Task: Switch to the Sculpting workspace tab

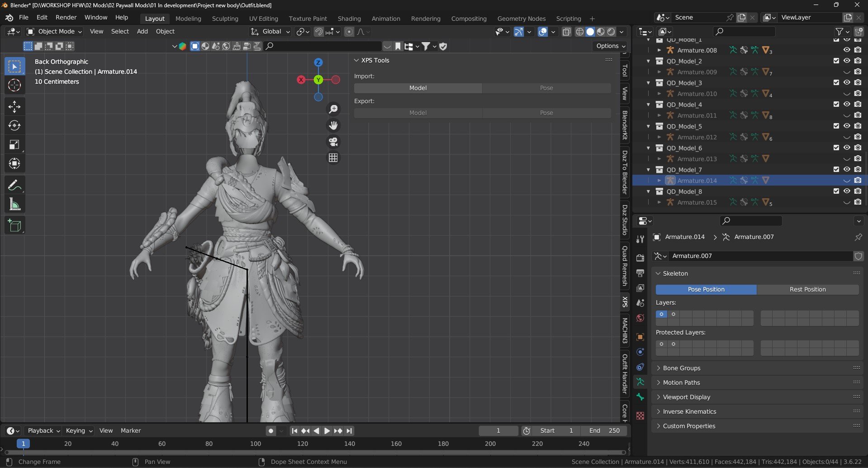Action: point(225,19)
